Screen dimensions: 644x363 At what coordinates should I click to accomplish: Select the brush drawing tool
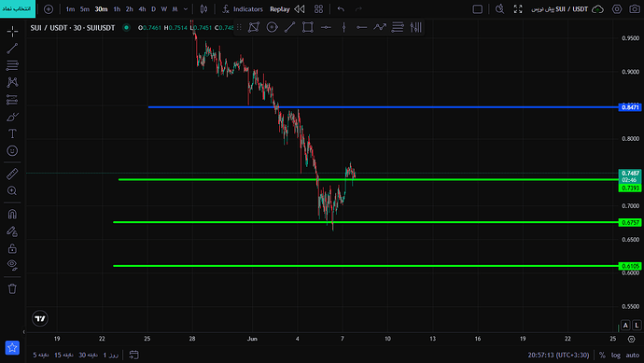[12, 117]
